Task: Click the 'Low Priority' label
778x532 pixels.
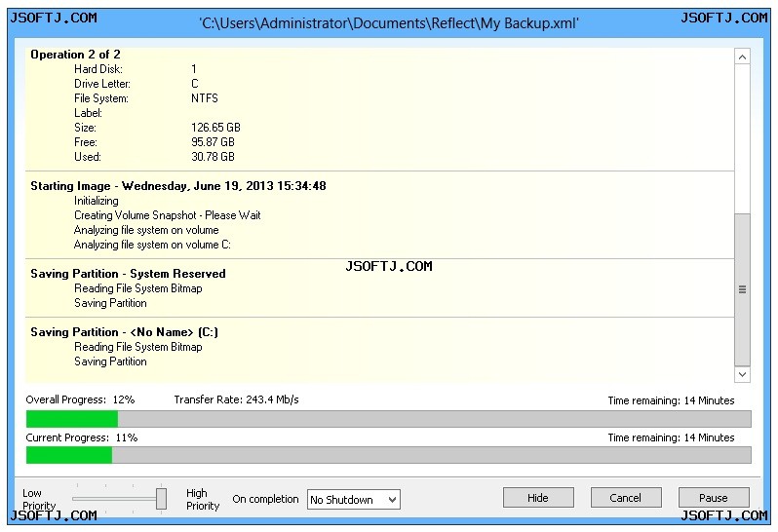Action: click(39, 499)
